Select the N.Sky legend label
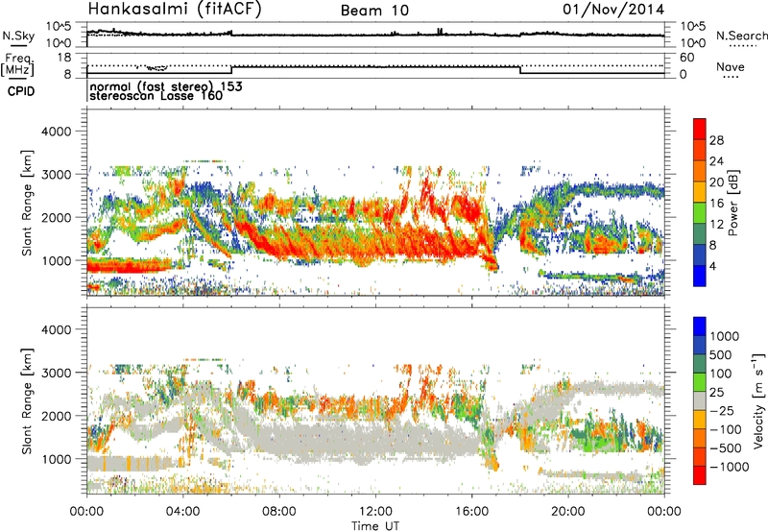768x532 pixels. click(18, 36)
